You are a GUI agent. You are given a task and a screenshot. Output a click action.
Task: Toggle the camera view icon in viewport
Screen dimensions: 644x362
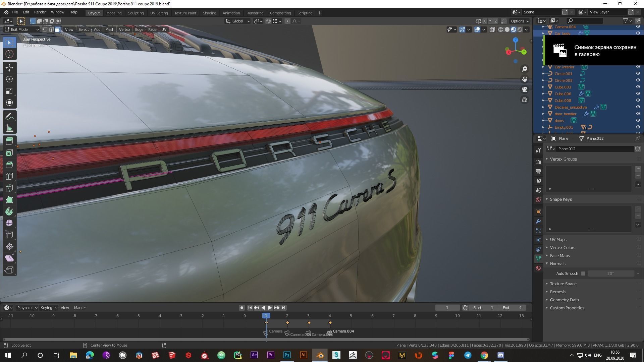tap(525, 89)
